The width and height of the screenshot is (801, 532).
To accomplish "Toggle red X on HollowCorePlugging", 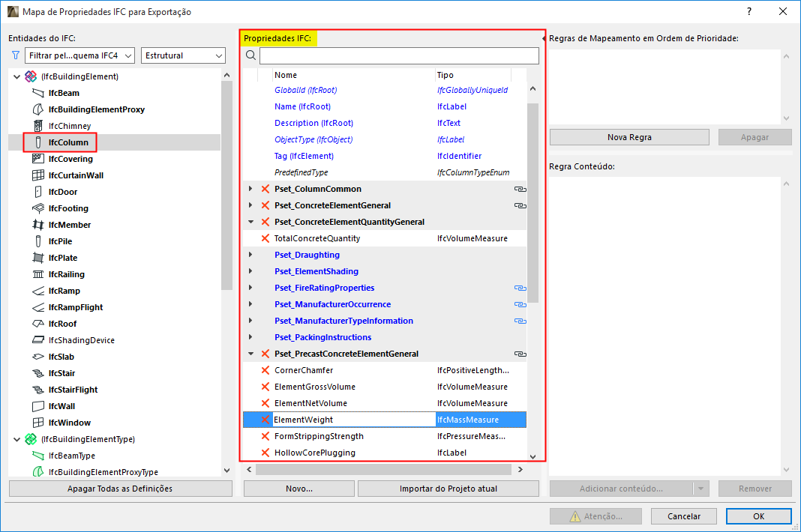I will point(265,453).
